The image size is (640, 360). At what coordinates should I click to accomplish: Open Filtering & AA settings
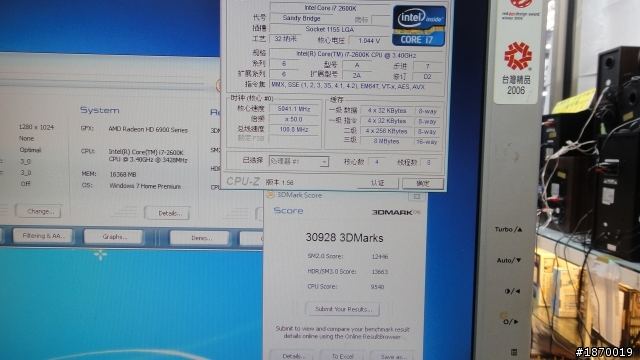42,236
